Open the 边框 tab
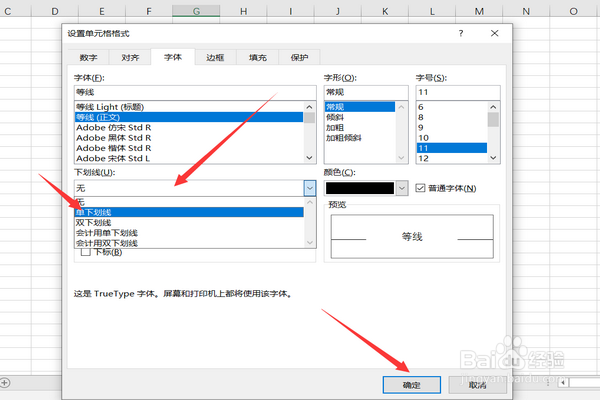 pos(215,57)
